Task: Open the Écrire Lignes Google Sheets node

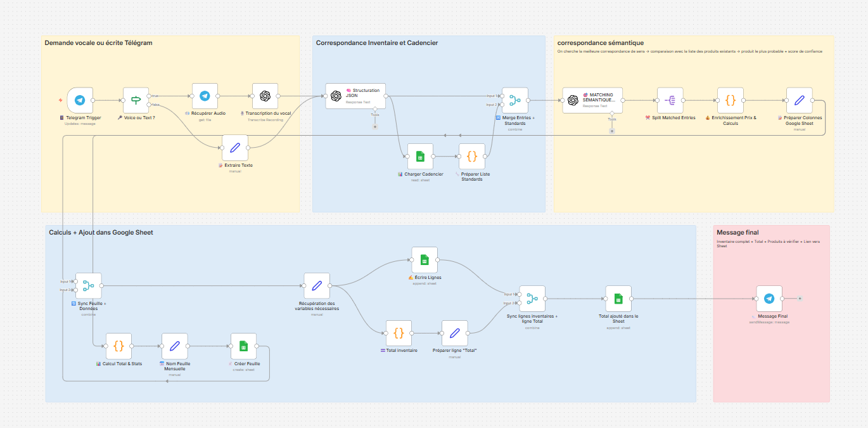Action: click(x=424, y=260)
